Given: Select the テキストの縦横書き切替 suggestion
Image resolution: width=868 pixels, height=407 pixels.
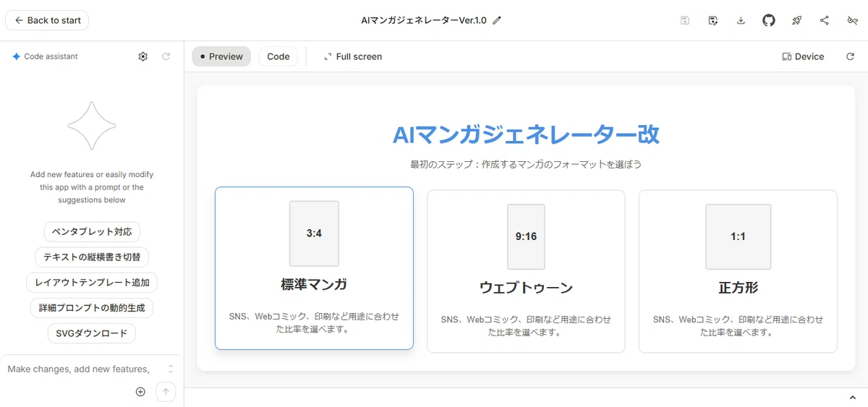Looking at the screenshot, I should point(92,257).
